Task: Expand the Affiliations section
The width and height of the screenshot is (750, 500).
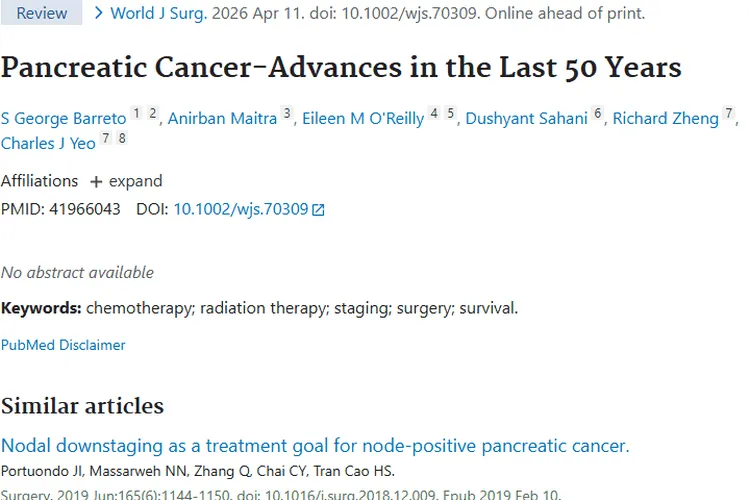Action: tap(126, 181)
